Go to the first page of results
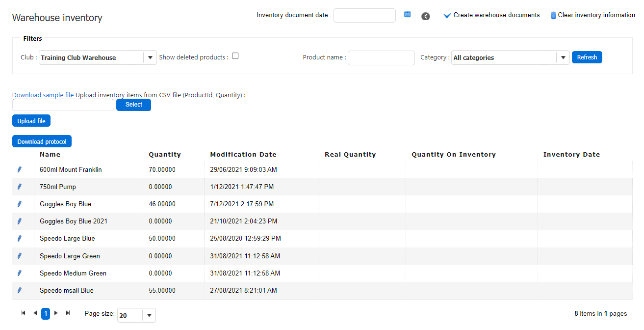Screen dimensions: 644x330 (23, 313)
